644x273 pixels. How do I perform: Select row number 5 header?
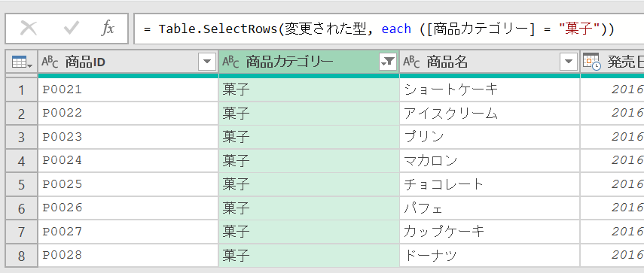point(21,185)
